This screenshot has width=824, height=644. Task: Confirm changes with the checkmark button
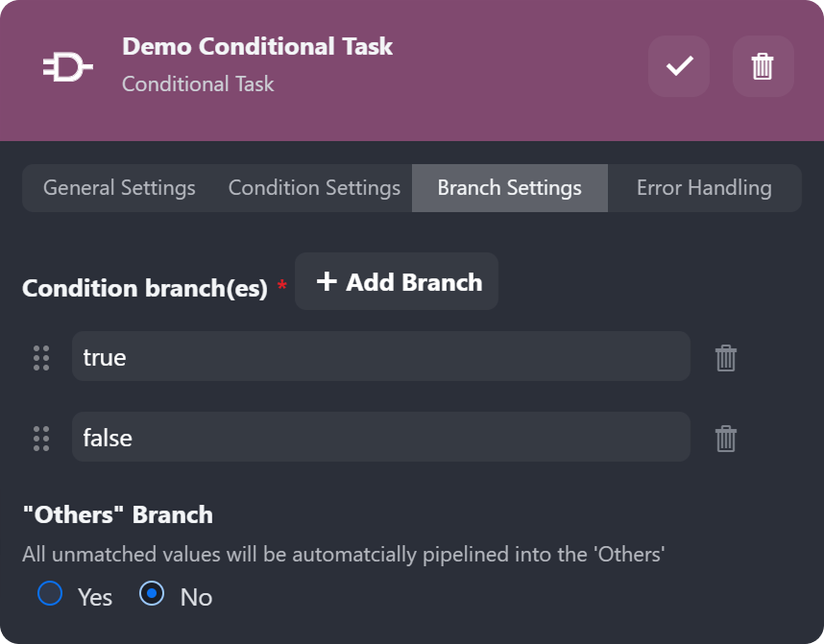pos(679,66)
